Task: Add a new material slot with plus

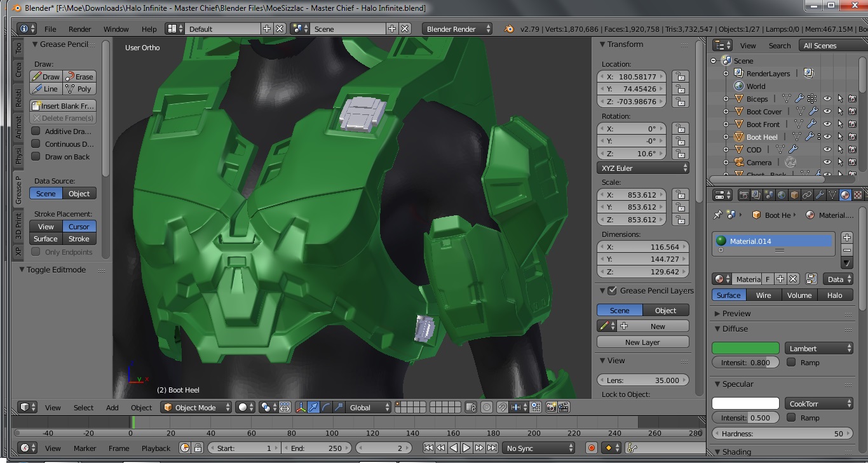Action: click(x=846, y=237)
